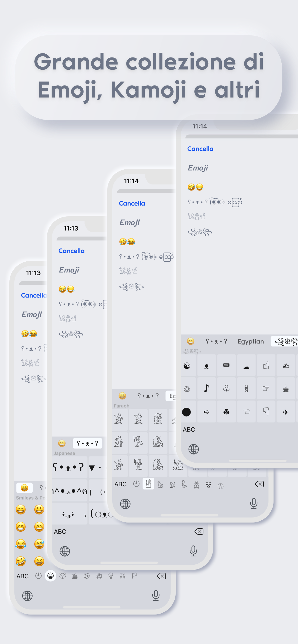Choose the flag category icon
Image resolution: width=298 pixels, height=644 pixels.
[135, 576]
